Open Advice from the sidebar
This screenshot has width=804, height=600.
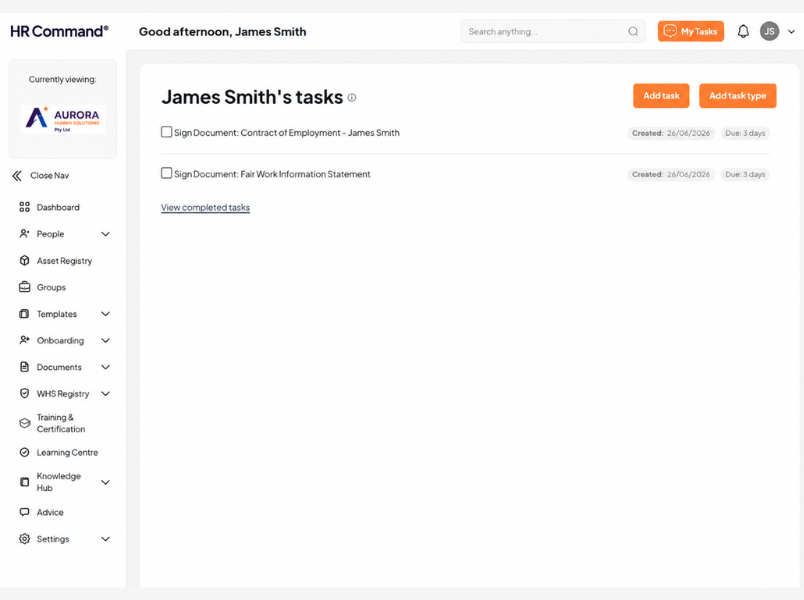pos(50,512)
